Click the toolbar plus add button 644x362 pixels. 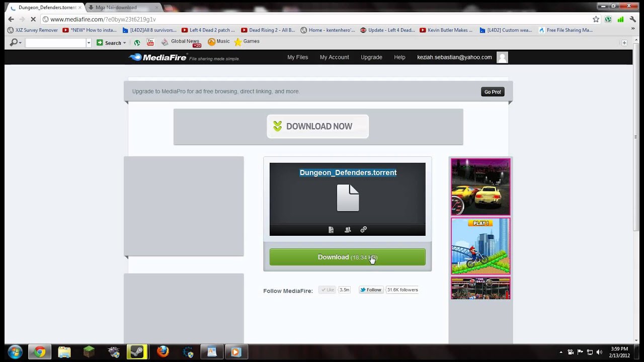pos(624,43)
